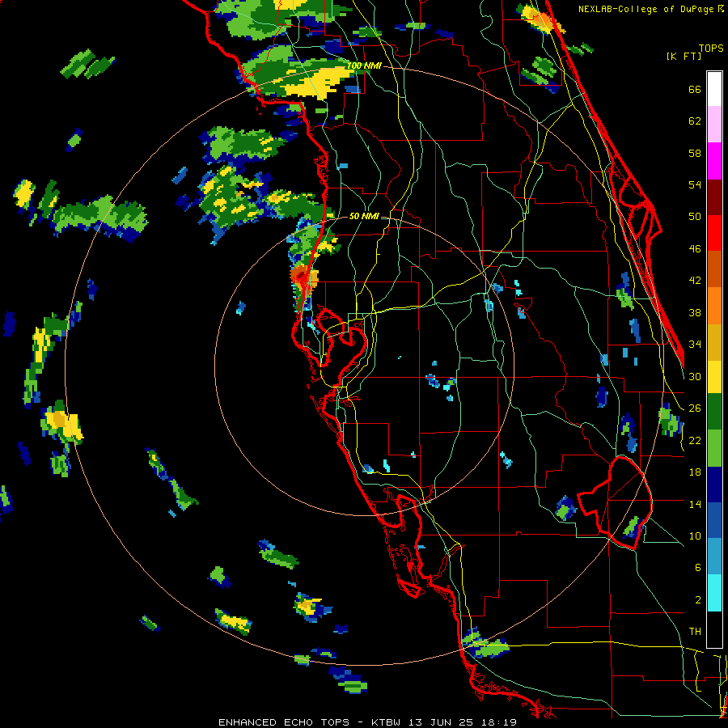Click the TH threshold label

point(695,632)
